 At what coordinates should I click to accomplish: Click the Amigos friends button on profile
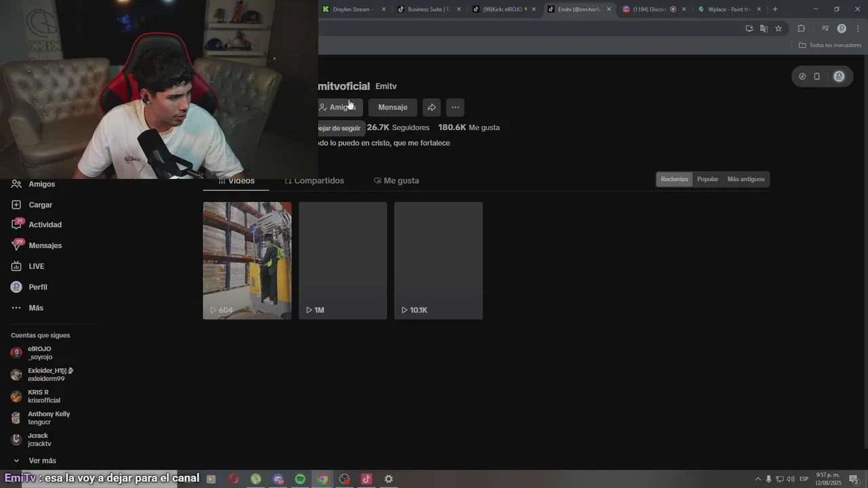(340, 107)
